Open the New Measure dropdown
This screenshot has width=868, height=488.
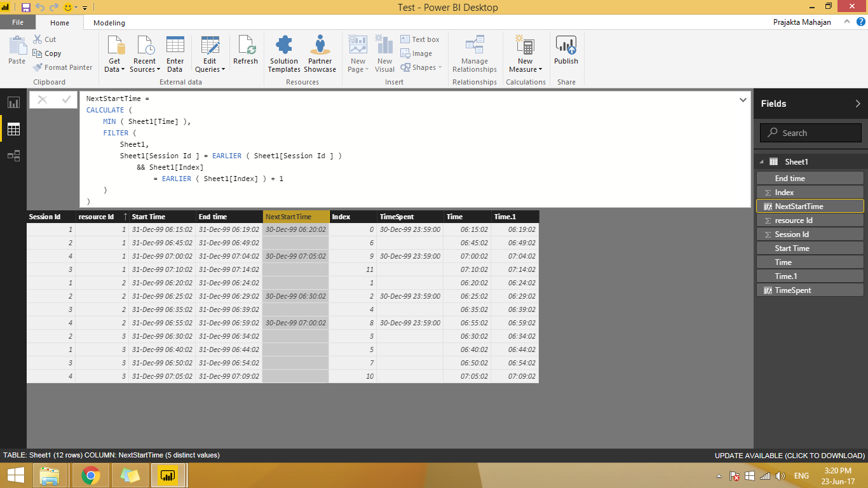tap(526, 54)
